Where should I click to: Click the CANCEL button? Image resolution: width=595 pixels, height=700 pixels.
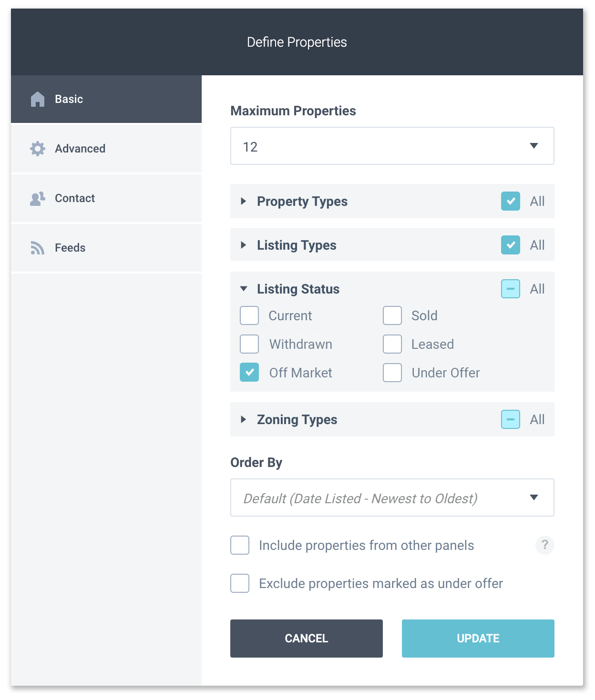tap(307, 639)
